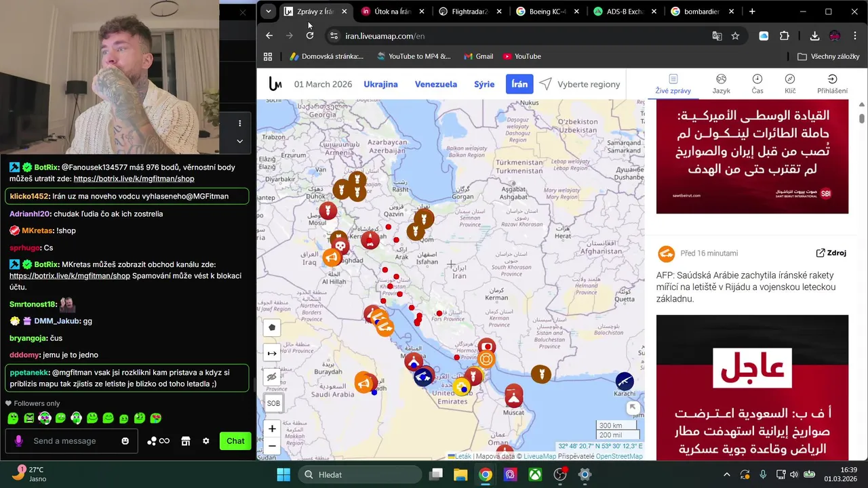This screenshot has width=868, height=488.
Task: Expand the stream panel chevron arrow
Action: click(x=239, y=141)
